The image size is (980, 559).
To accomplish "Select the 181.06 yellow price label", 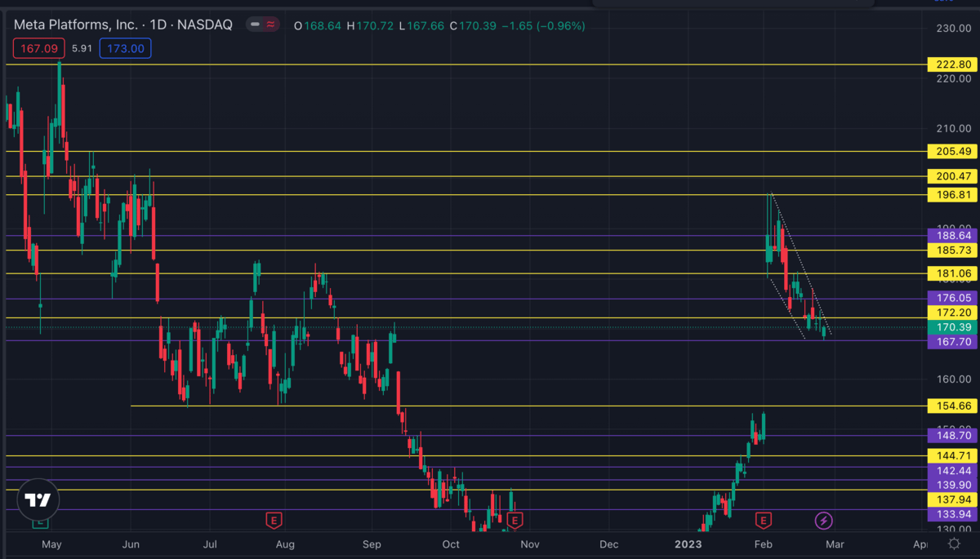I will (x=952, y=273).
